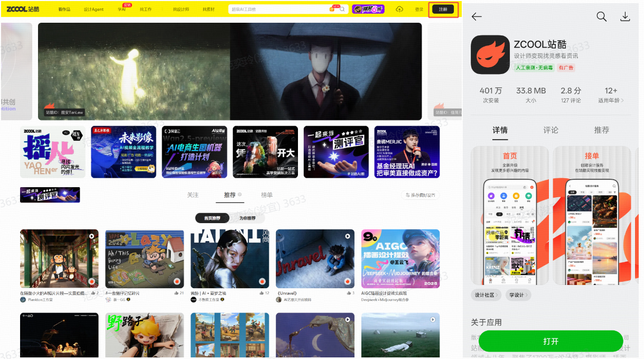Click the play icon on the 《Unravel》 thumbnail
The width and height of the screenshot is (644, 359).
tap(348, 236)
